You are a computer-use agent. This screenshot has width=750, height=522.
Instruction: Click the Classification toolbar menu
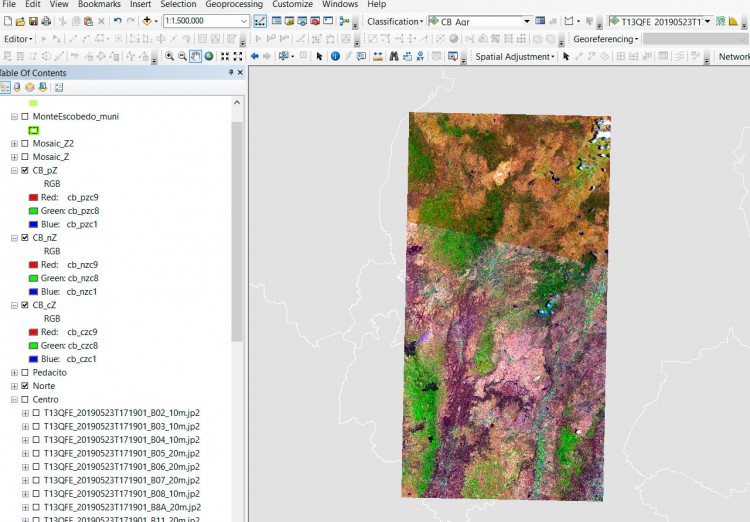(395, 22)
